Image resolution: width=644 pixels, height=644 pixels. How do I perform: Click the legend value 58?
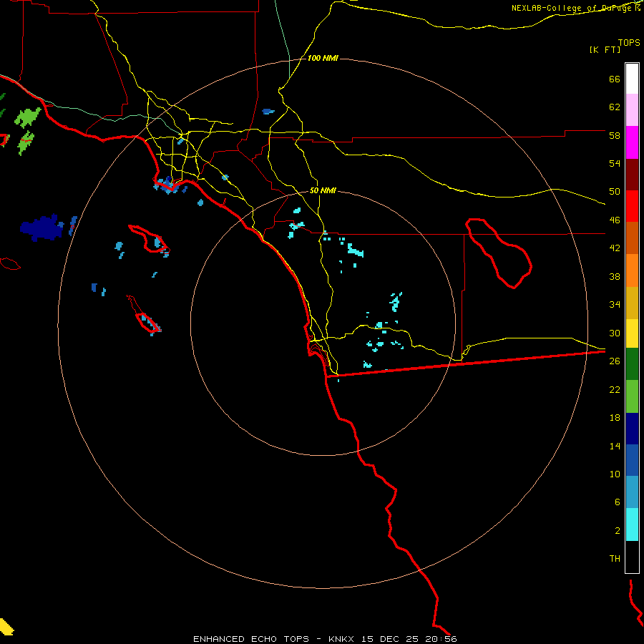tap(615, 135)
